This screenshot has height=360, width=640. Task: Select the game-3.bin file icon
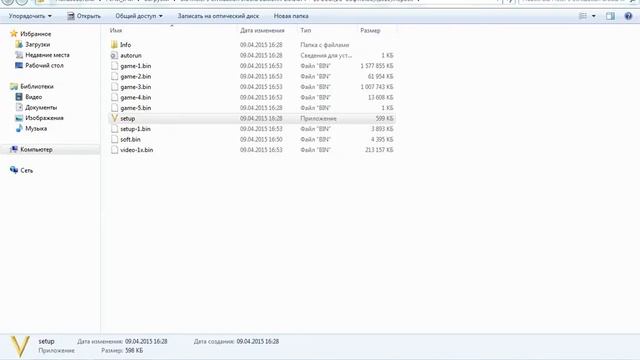(x=114, y=87)
